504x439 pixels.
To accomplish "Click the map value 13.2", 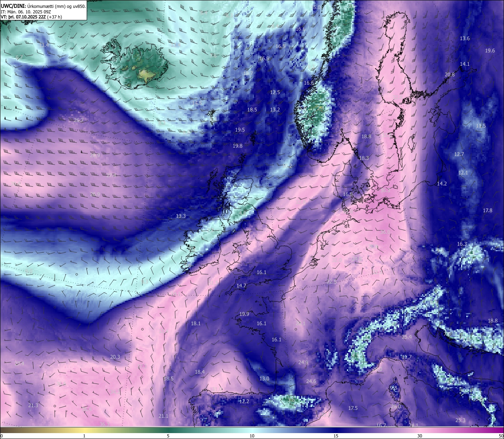I will pos(275,110).
